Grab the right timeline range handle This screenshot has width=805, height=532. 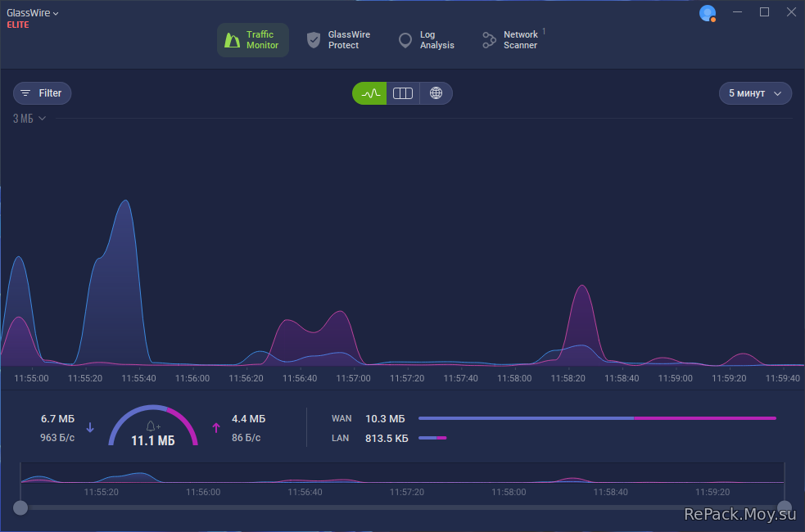[784, 508]
